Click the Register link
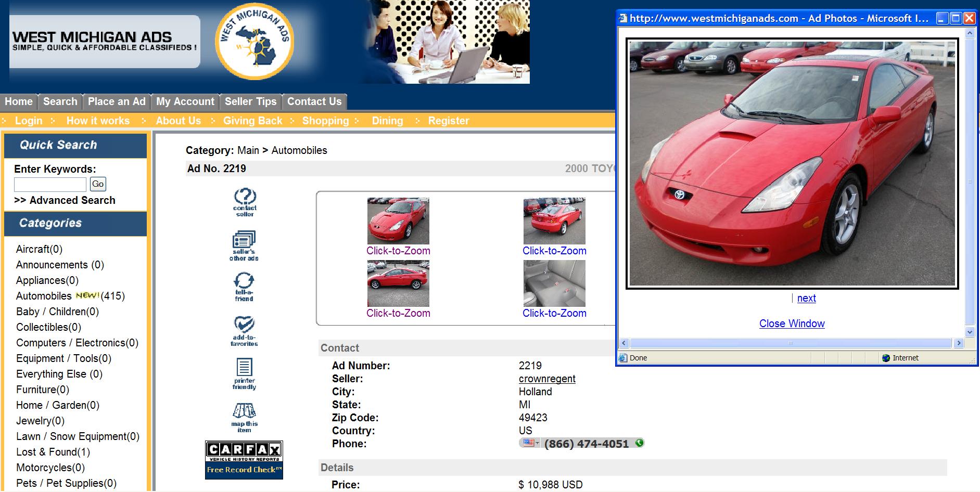This screenshot has width=980, height=492. pos(449,121)
